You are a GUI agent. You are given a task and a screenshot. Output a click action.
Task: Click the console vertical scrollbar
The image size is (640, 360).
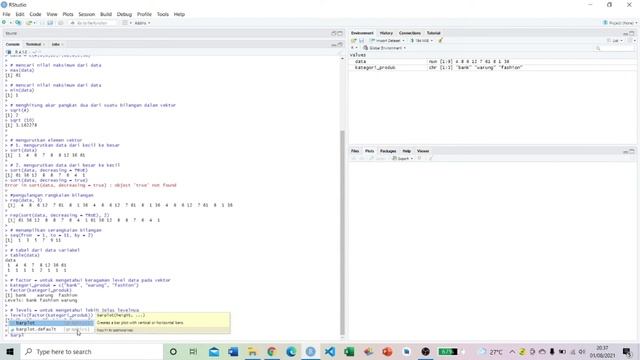click(x=342, y=233)
